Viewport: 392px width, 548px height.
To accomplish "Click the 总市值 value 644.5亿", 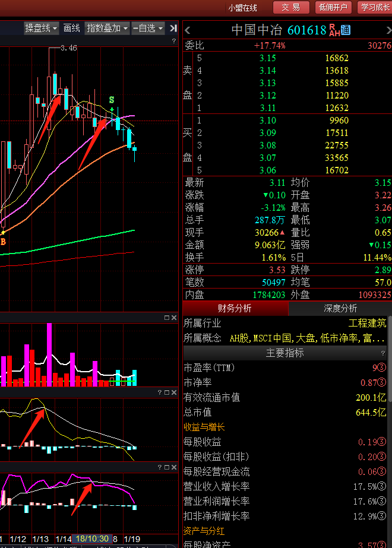I will click(371, 413).
